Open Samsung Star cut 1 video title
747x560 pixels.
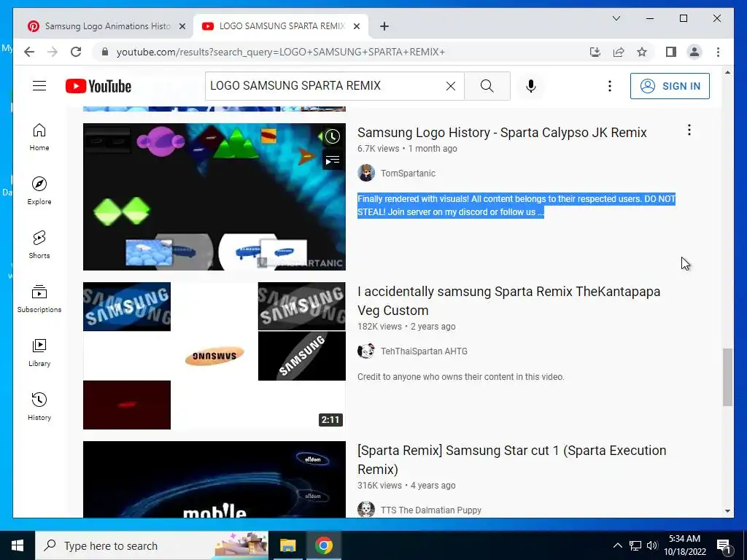coord(511,460)
